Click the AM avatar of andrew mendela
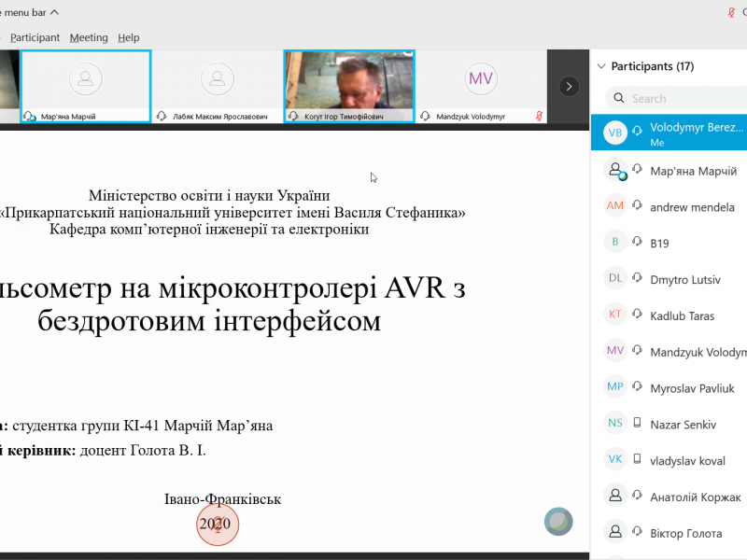The width and height of the screenshot is (747, 560). click(614, 207)
